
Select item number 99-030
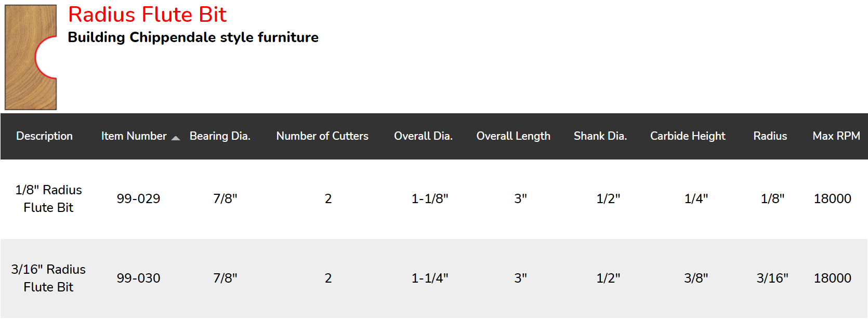click(138, 278)
